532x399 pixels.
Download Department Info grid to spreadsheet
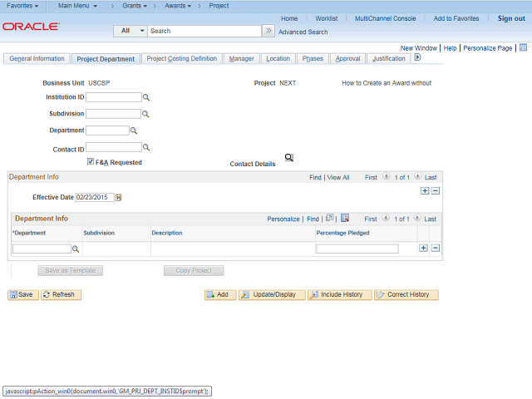click(x=345, y=218)
